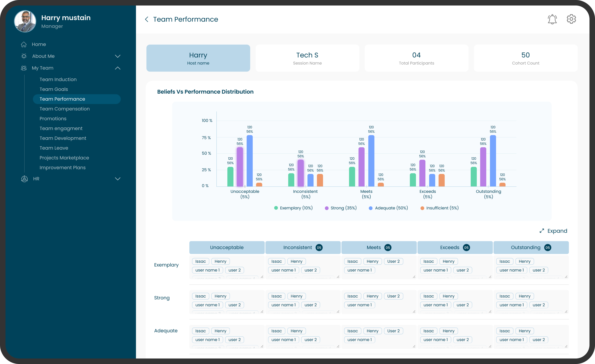Click the Exemplary row label
The image size is (595, 364).
[x=166, y=265]
